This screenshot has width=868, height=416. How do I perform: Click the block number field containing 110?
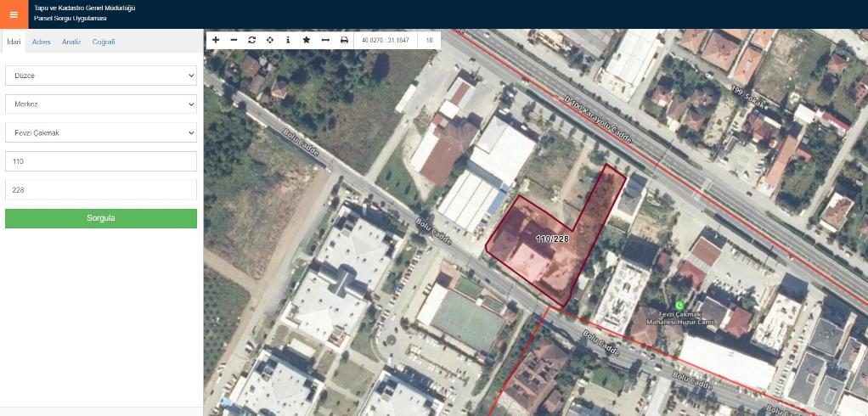[x=100, y=161]
